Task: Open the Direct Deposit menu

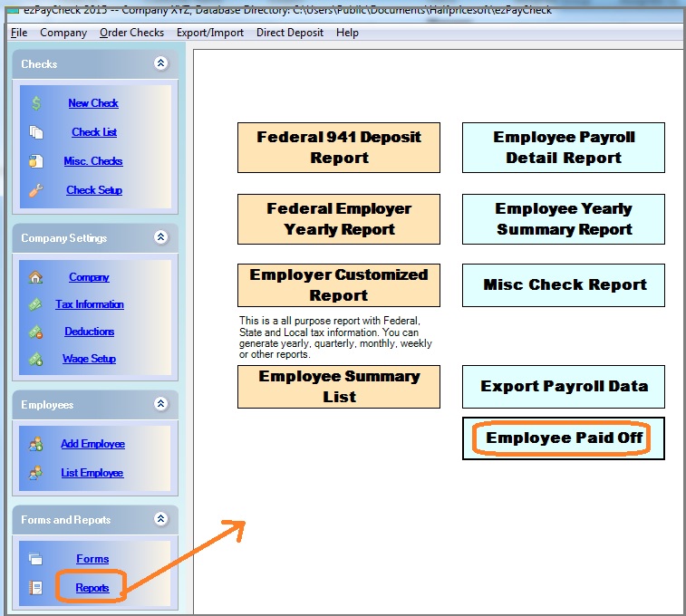Action: click(x=289, y=33)
